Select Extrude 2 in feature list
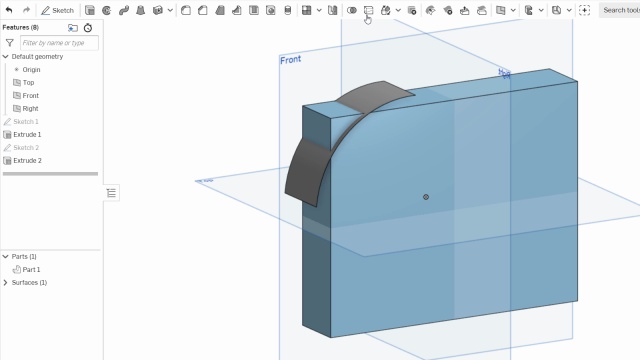 [x=27, y=160]
